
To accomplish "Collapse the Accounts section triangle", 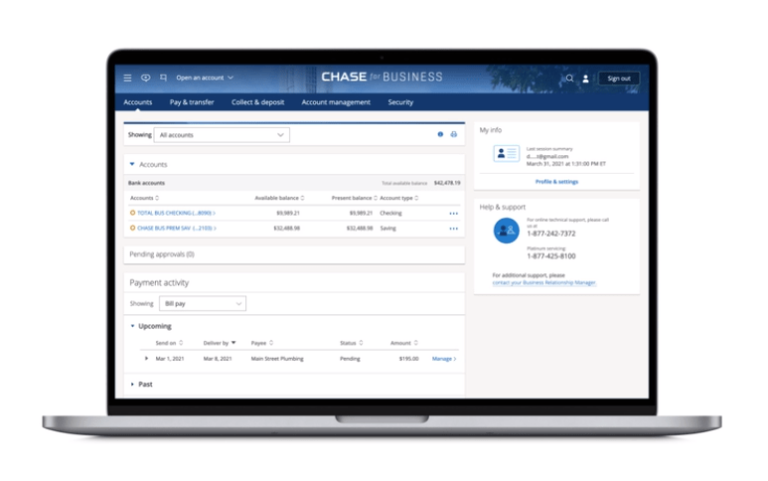I will click(x=132, y=164).
